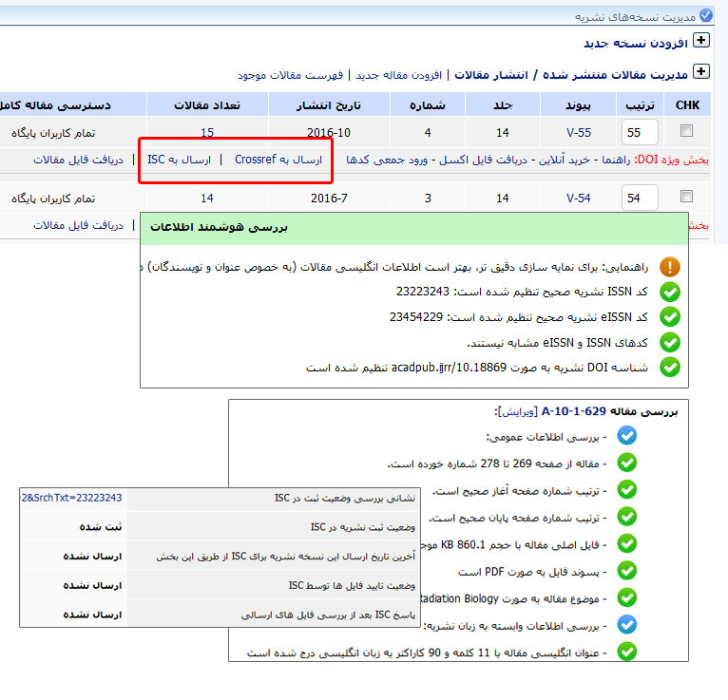Click the ویرایش link for article A-10-1-629
Screen dimensions: 728x700
(516, 411)
